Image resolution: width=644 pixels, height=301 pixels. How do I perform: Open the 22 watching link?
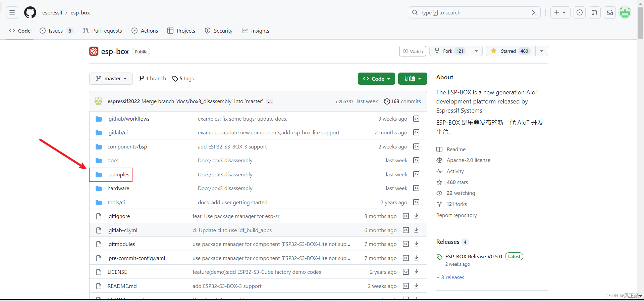(x=456, y=193)
